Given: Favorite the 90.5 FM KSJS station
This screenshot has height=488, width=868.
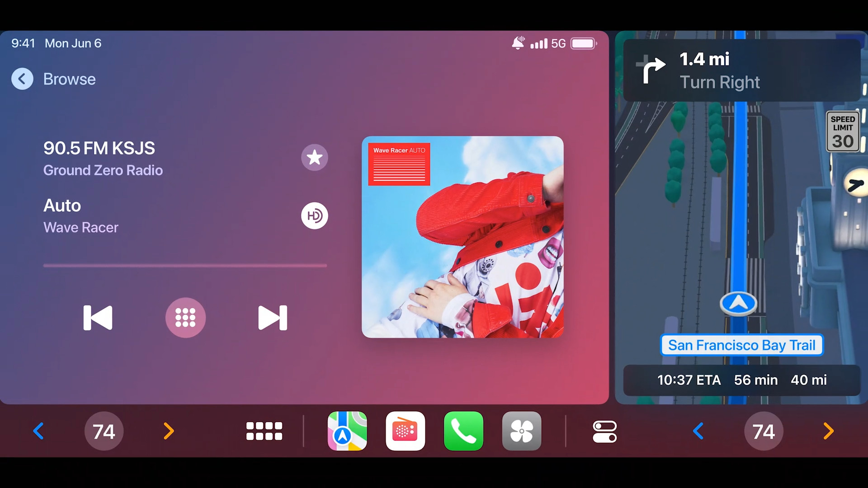Looking at the screenshot, I should coord(315,157).
